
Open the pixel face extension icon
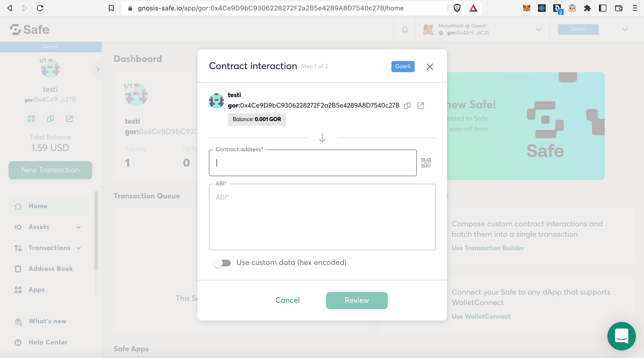pos(572,8)
